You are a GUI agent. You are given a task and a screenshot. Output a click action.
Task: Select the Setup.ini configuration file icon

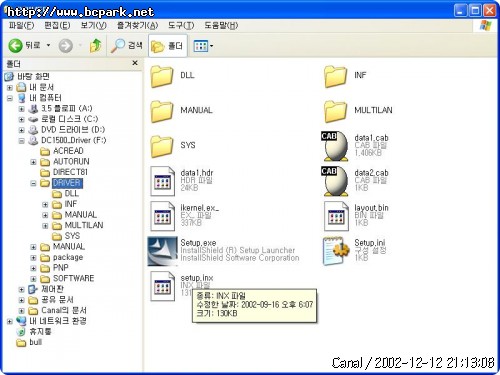click(336, 251)
